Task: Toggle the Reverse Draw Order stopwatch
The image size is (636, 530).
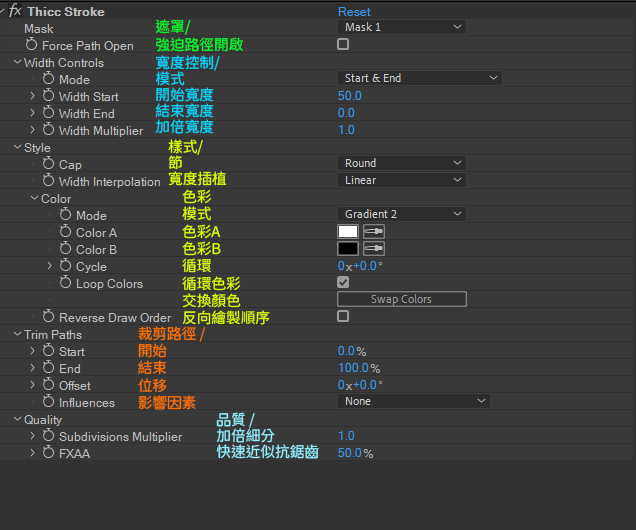Action: [x=48, y=316]
